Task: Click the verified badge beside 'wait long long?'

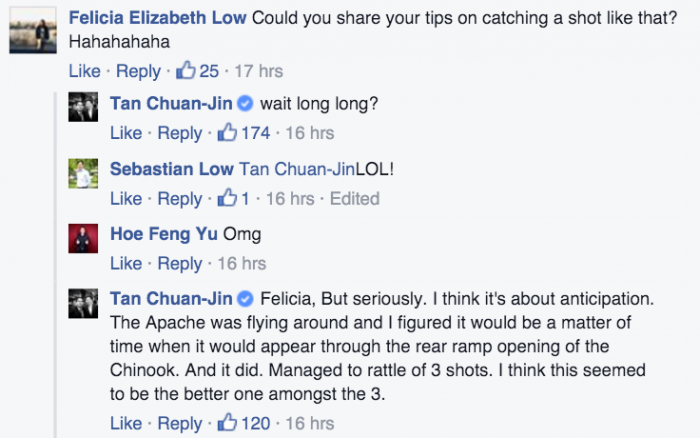Action: 246,103
